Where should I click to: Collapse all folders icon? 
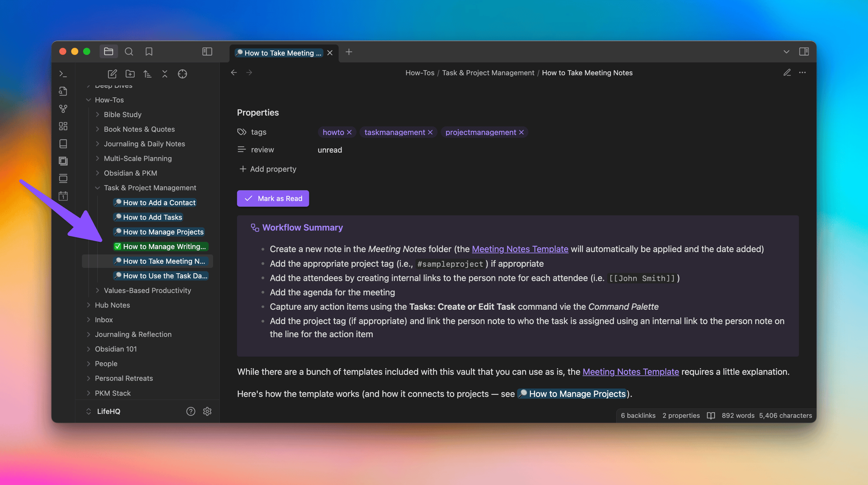pyautogui.click(x=165, y=74)
